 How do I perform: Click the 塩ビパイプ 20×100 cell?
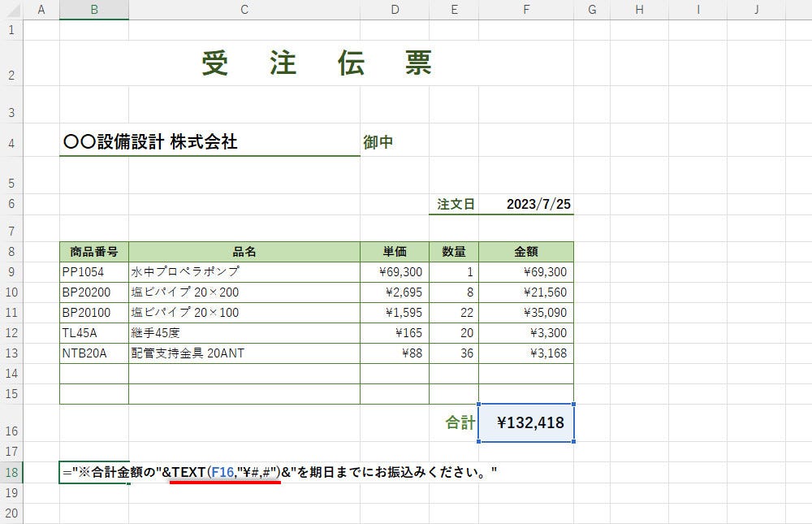(x=244, y=313)
